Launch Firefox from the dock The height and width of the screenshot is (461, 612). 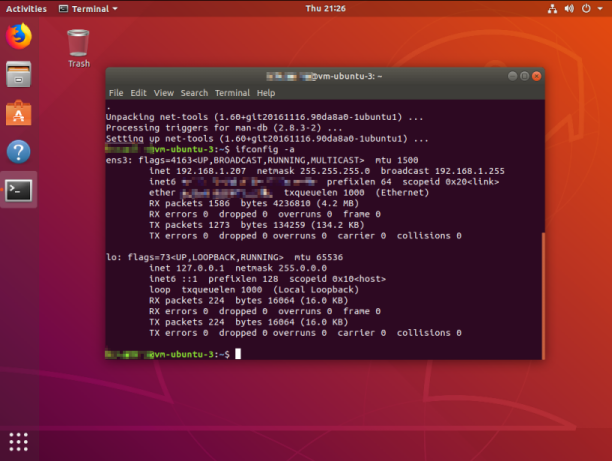[18, 37]
